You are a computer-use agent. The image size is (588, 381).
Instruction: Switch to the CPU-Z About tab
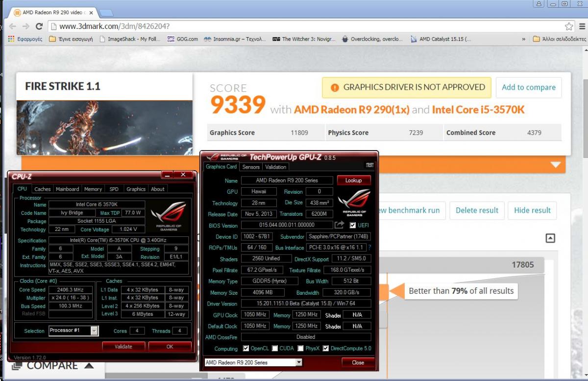pos(158,189)
